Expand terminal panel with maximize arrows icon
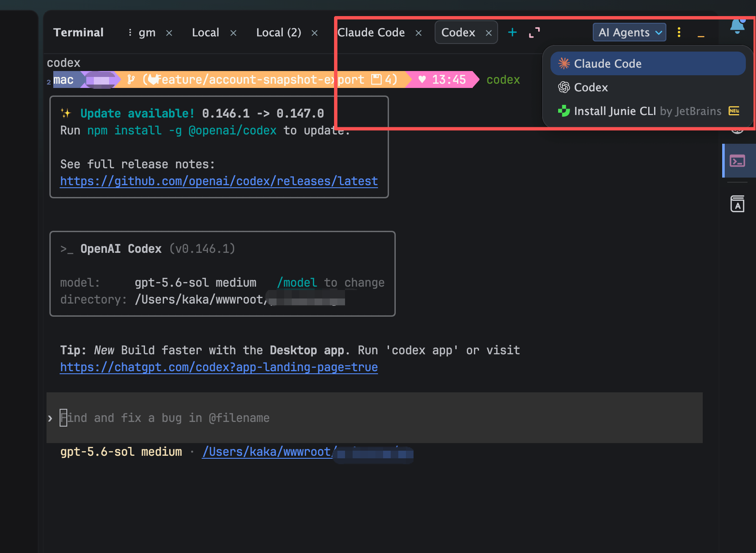Viewport: 756px width, 553px height. tap(534, 33)
